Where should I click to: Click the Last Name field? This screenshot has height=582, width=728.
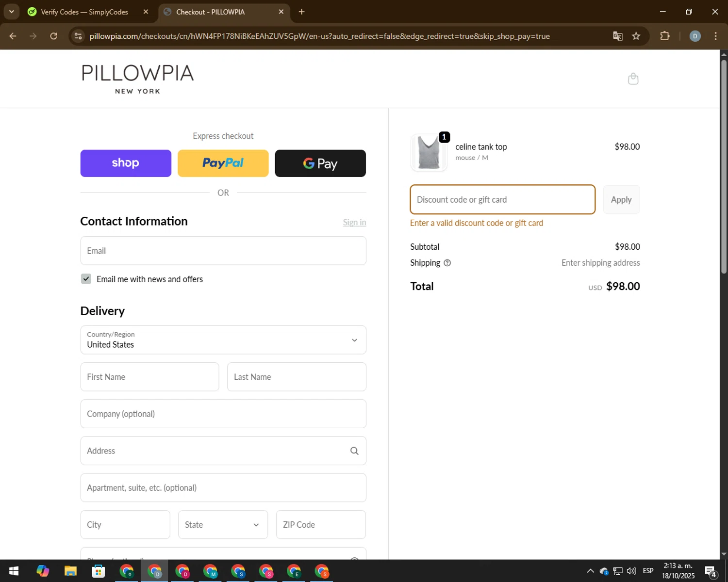click(297, 377)
